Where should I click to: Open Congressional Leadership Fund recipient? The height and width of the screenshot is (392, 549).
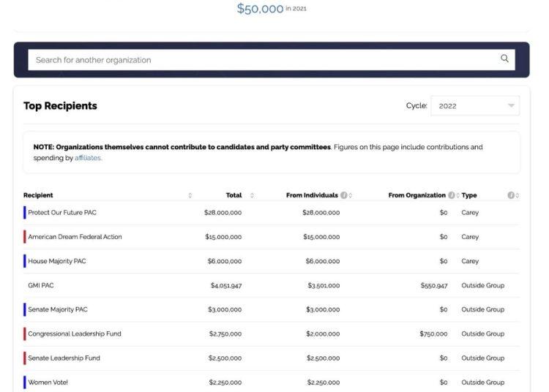[x=75, y=334]
